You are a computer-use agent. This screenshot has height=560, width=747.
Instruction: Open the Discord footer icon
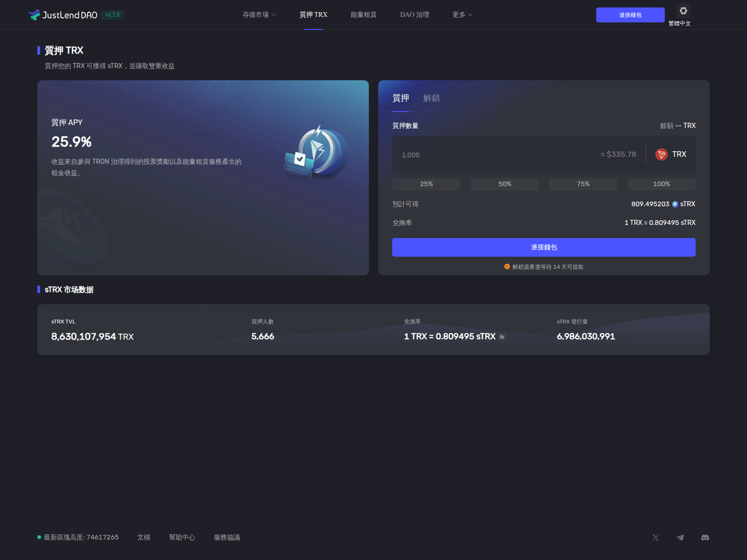705,538
